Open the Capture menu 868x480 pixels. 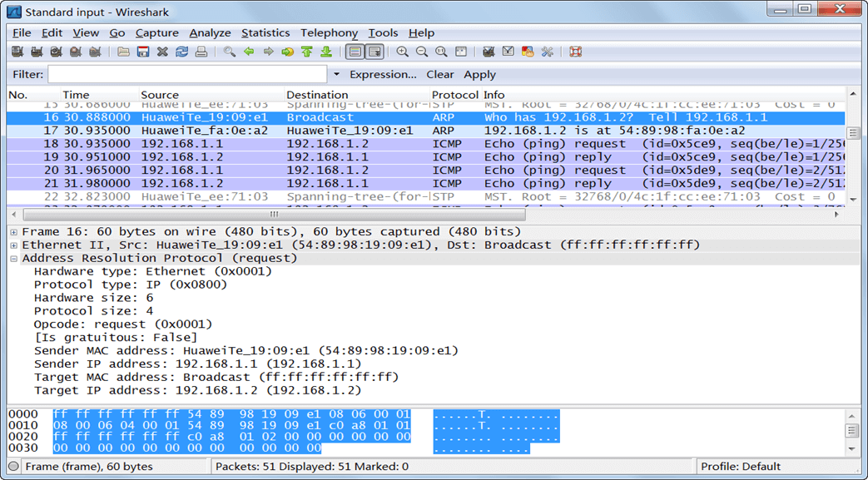tap(157, 33)
